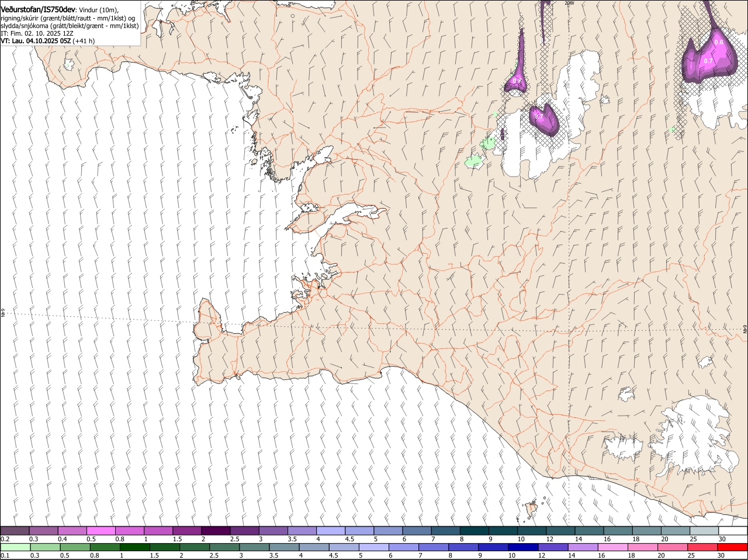Pick bottom-row swatch between 7 and 8
748x560 pixels.
433,547
